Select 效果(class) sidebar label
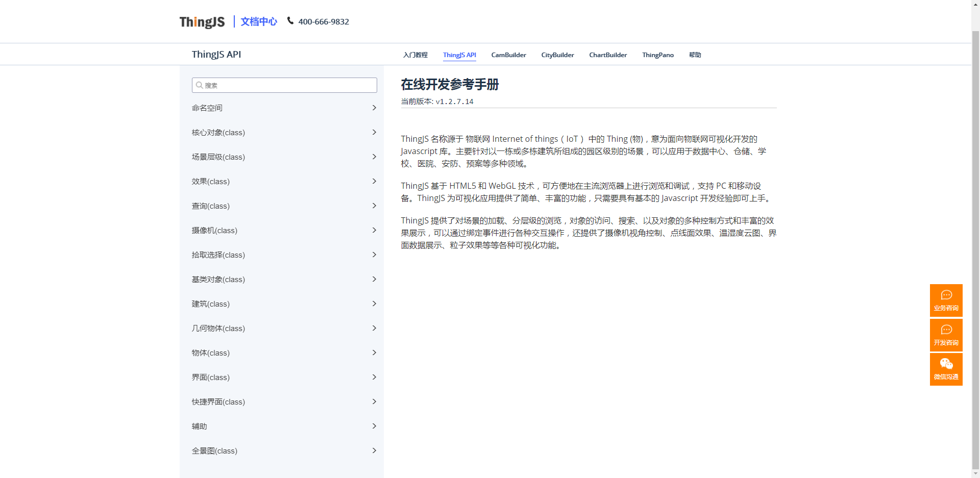Image resolution: width=980 pixels, height=478 pixels. click(x=211, y=181)
